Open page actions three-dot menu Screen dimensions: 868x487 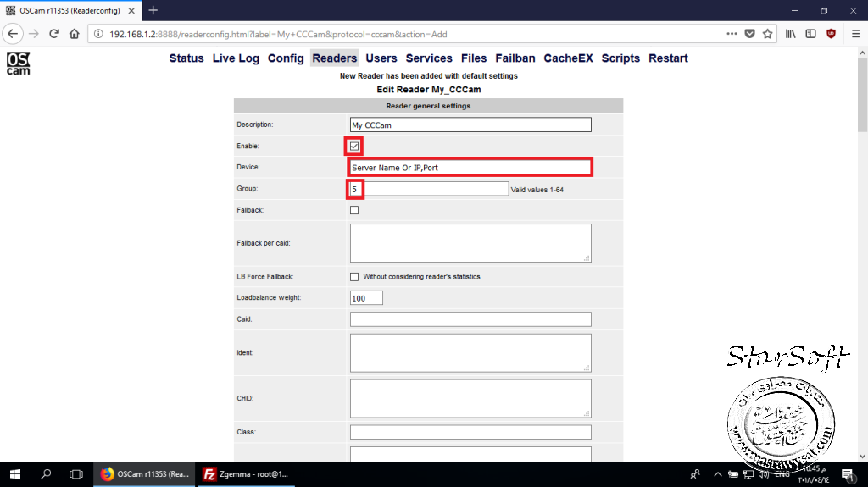(732, 34)
